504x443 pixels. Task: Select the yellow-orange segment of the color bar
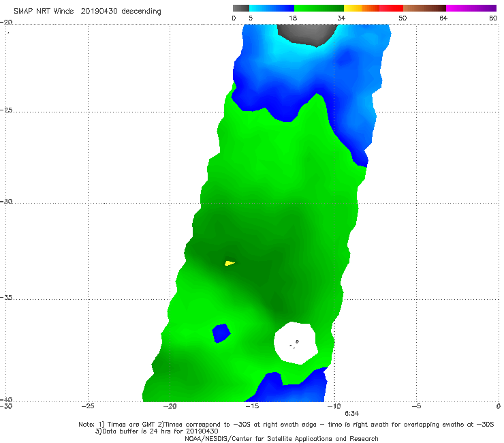[x=362, y=8]
